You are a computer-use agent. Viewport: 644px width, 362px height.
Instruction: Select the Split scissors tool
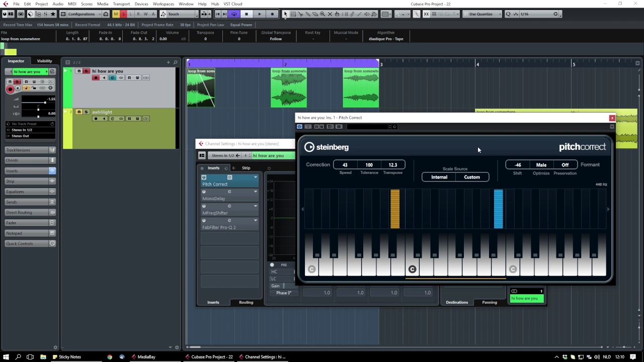pyautogui.click(x=301, y=14)
